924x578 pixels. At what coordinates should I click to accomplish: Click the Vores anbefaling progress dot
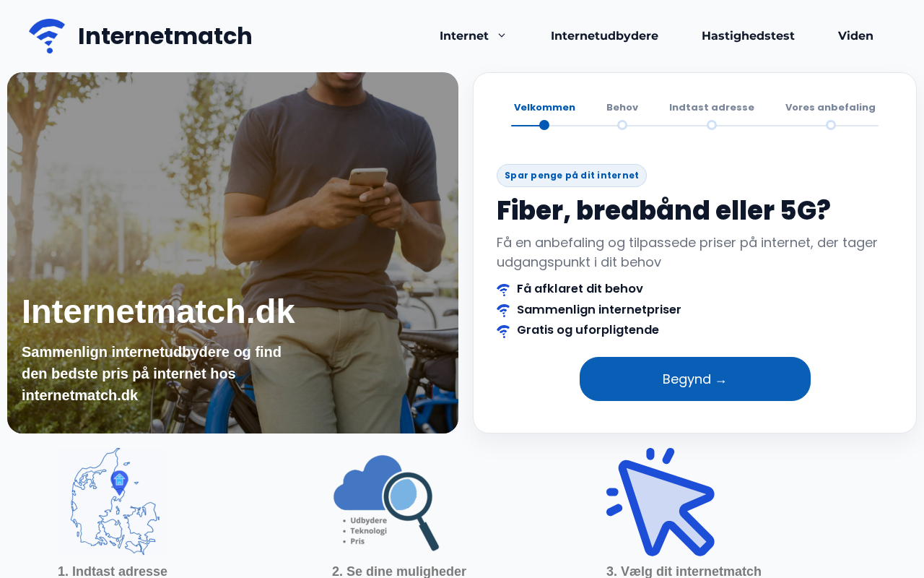click(x=831, y=125)
